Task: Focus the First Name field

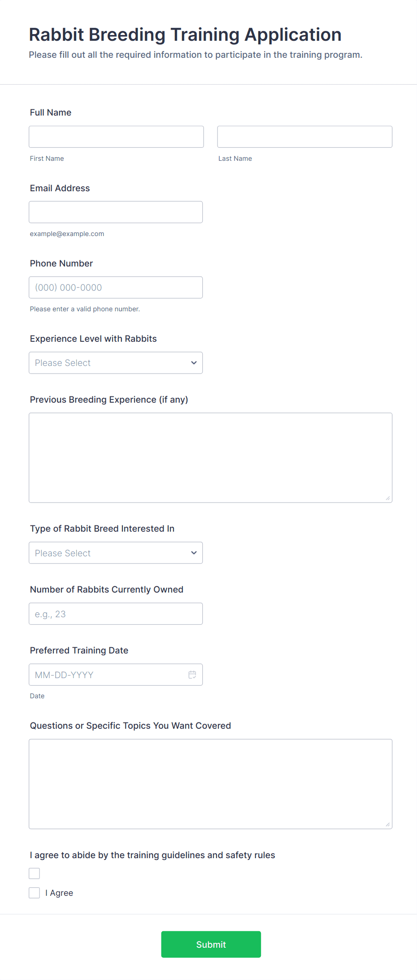Action: (x=116, y=137)
